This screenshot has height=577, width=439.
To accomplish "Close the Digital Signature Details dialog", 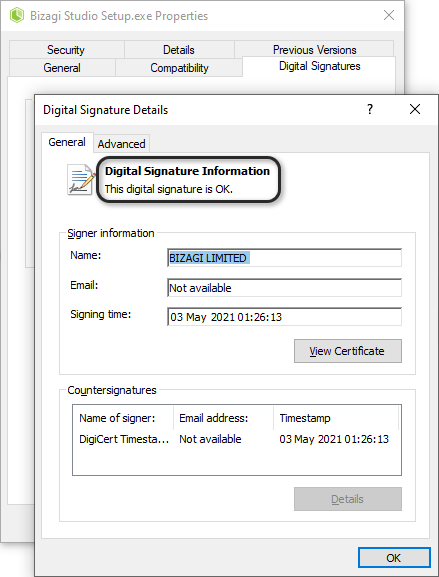I will coord(415,109).
